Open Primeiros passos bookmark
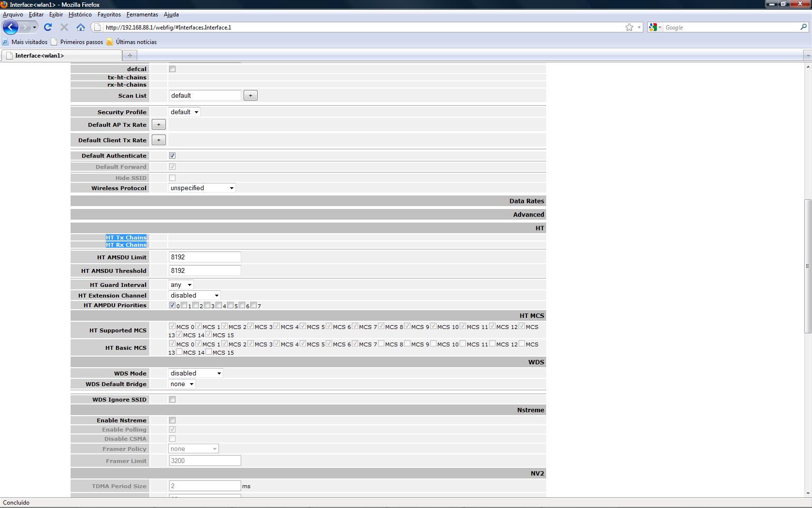812x508 pixels. pyautogui.click(x=77, y=42)
